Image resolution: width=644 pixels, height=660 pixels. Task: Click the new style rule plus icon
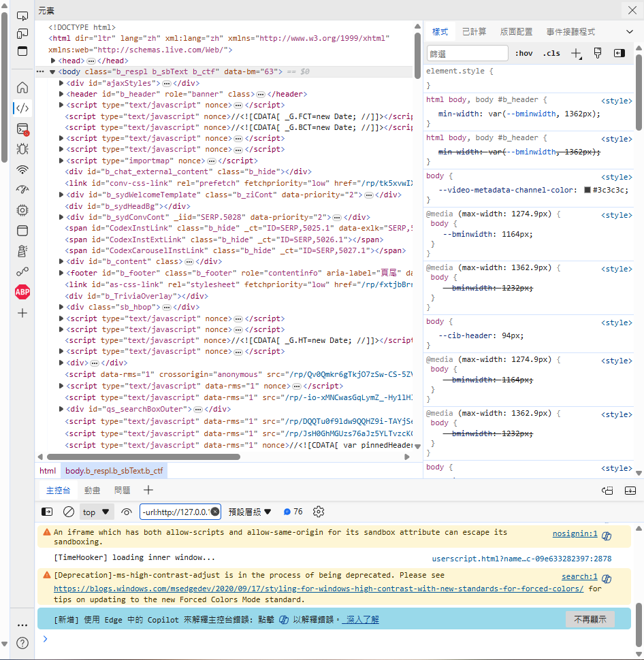(x=576, y=54)
